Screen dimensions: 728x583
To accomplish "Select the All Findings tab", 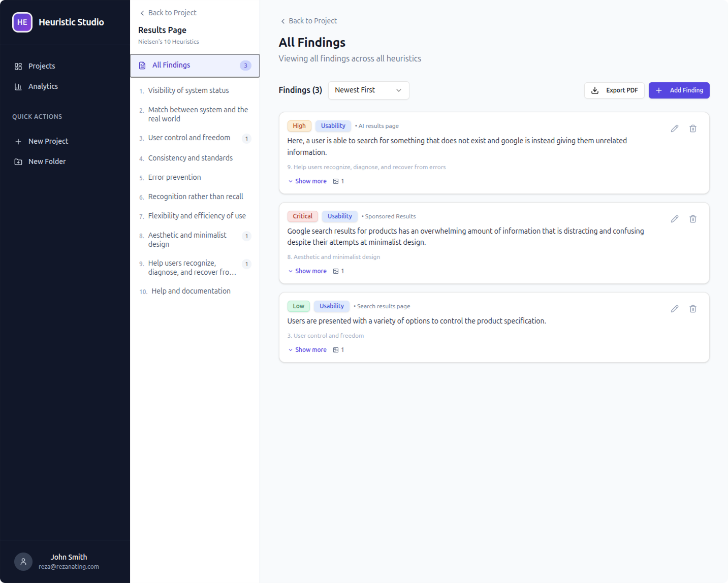I will point(171,65).
